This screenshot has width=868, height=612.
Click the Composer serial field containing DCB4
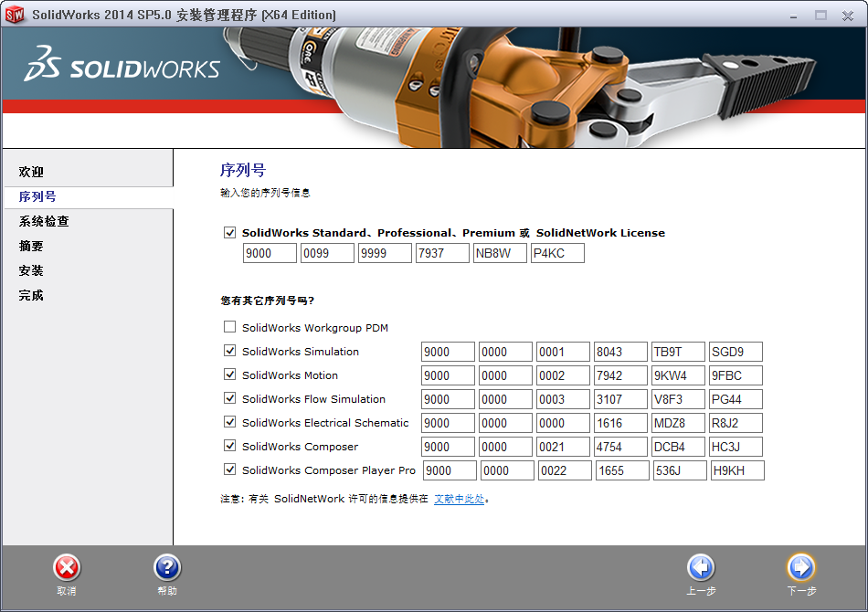(x=678, y=447)
